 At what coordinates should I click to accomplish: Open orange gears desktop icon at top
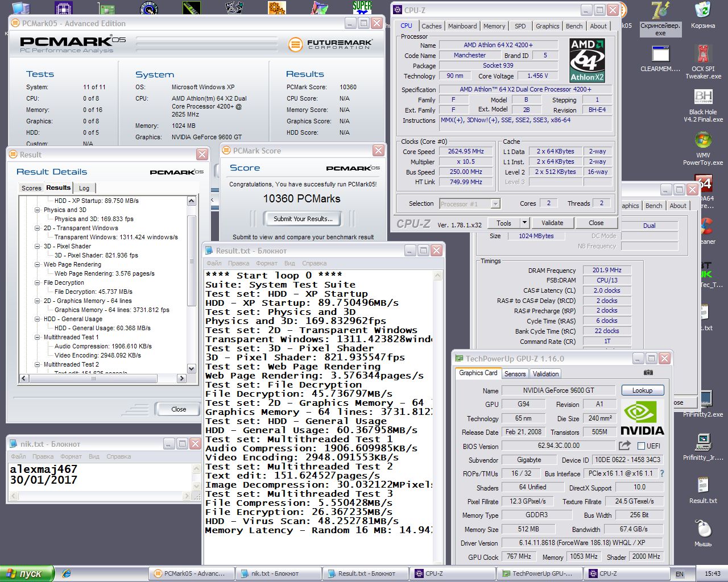tap(277, 8)
